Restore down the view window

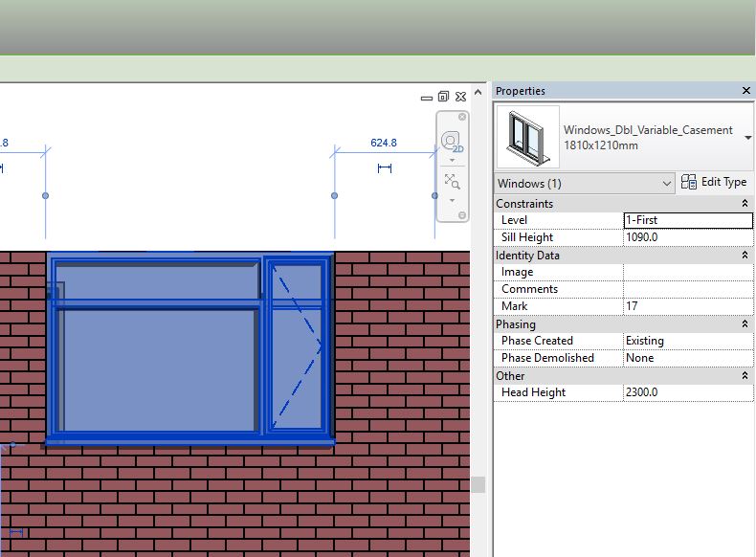[443, 97]
